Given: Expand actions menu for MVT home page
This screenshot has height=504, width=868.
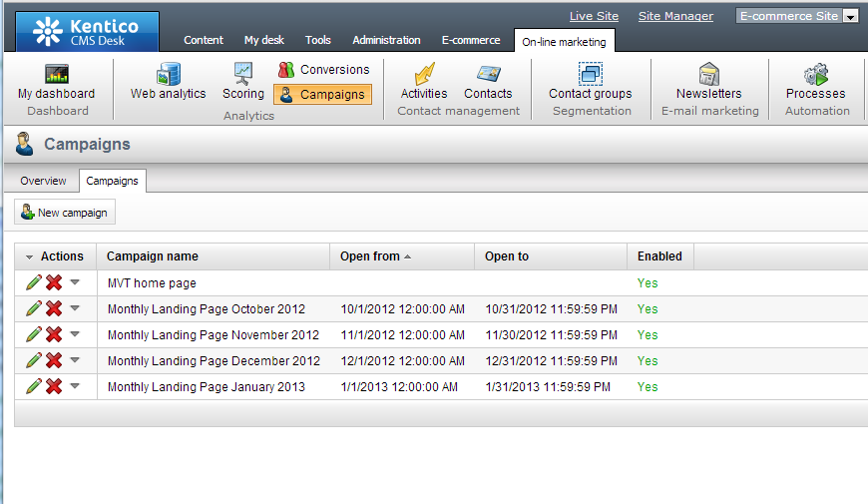Looking at the screenshot, I should click(75, 282).
